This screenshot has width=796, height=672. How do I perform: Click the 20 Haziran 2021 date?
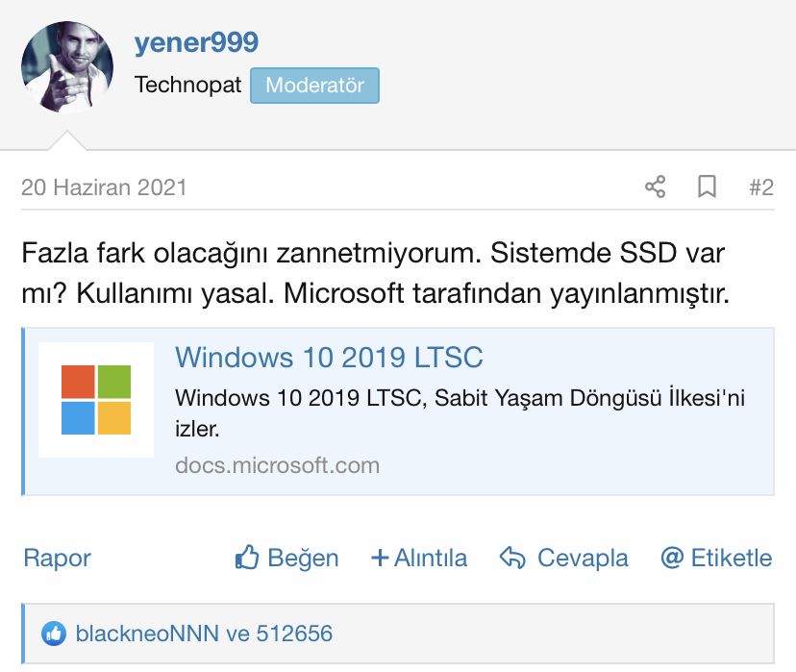pyautogui.click(x=104, y=187)
